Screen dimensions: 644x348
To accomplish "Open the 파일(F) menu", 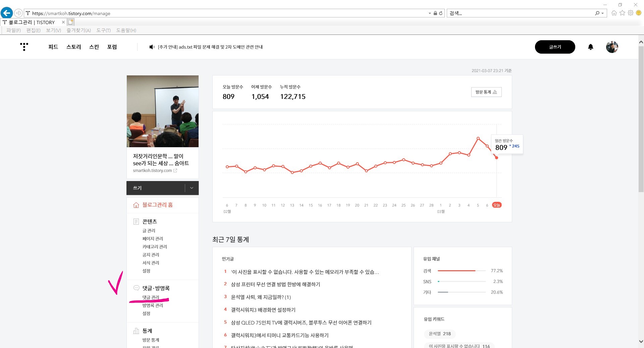I will pyautogui.click(x=13, y=30).
